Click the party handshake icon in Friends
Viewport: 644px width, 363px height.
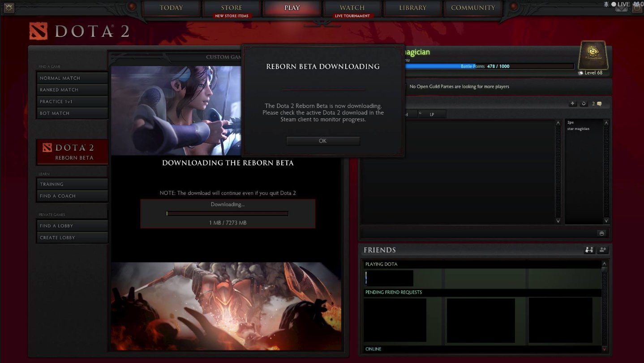(589, 250)
